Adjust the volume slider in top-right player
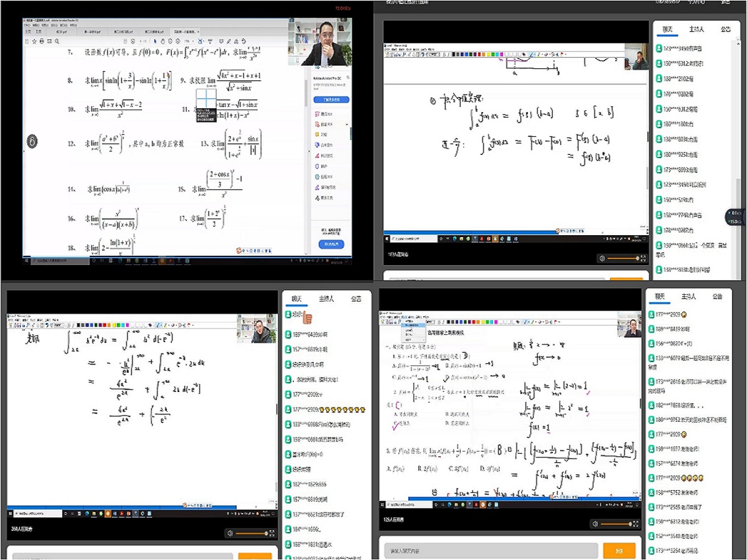Screen dimensions: 747x560 [624, 258]
